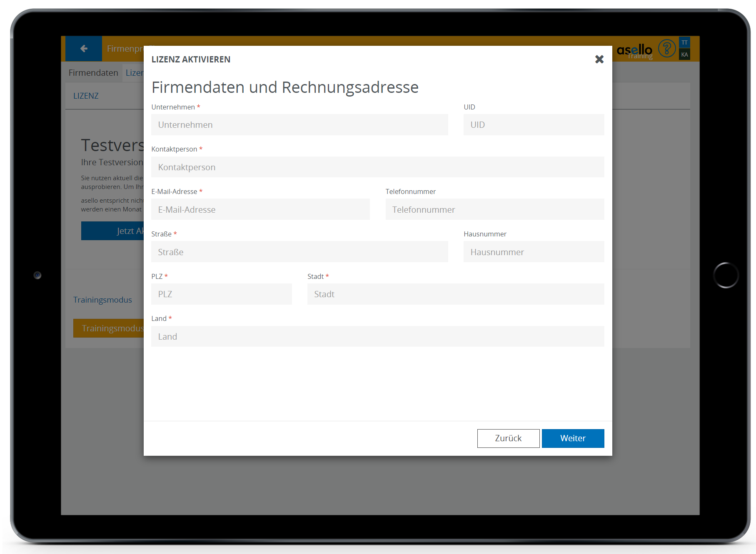Click the asello Training logo

pos(634,51)
